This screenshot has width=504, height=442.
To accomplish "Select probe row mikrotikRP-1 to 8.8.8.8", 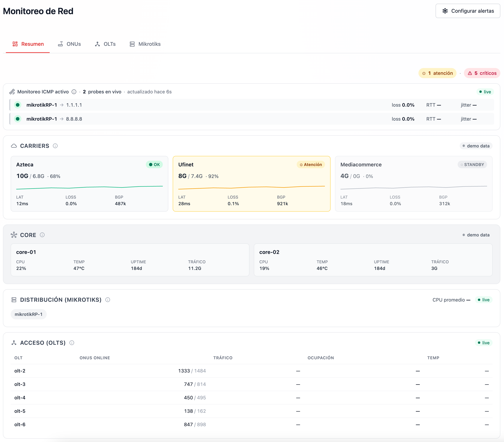I will (251, 119).
